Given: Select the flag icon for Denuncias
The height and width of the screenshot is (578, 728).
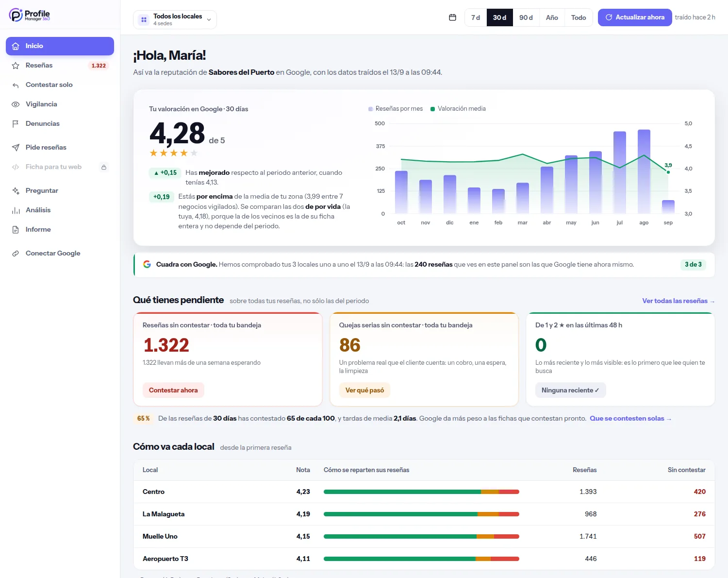Looking at the screenshot, I should point(16,124).
